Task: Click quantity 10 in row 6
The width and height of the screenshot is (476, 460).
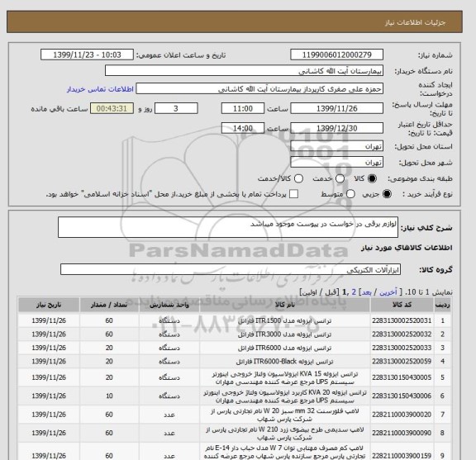Action: pyautogui.click(x=109, y=396)
